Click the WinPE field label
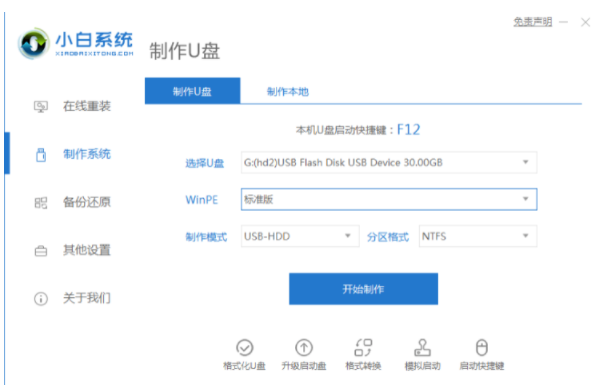This screenshot has width=600, height=392. [x=202, y=200]
